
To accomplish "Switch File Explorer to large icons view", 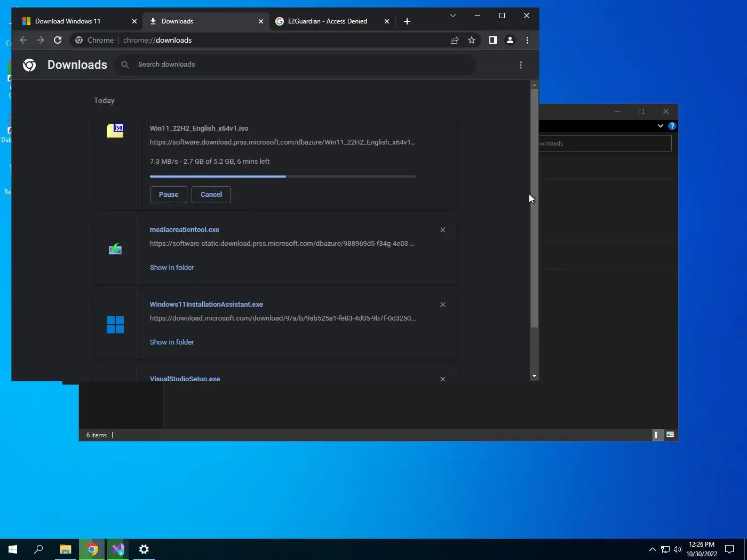I will tap(670, 435).
